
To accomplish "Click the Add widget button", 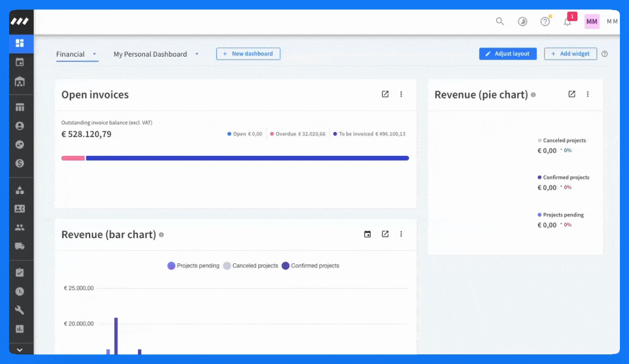I will [570, 54].
